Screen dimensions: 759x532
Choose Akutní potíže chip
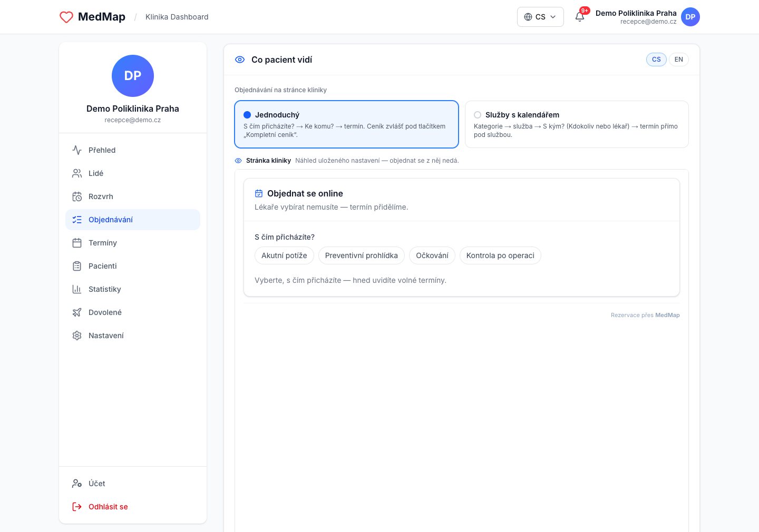(284, 255)
